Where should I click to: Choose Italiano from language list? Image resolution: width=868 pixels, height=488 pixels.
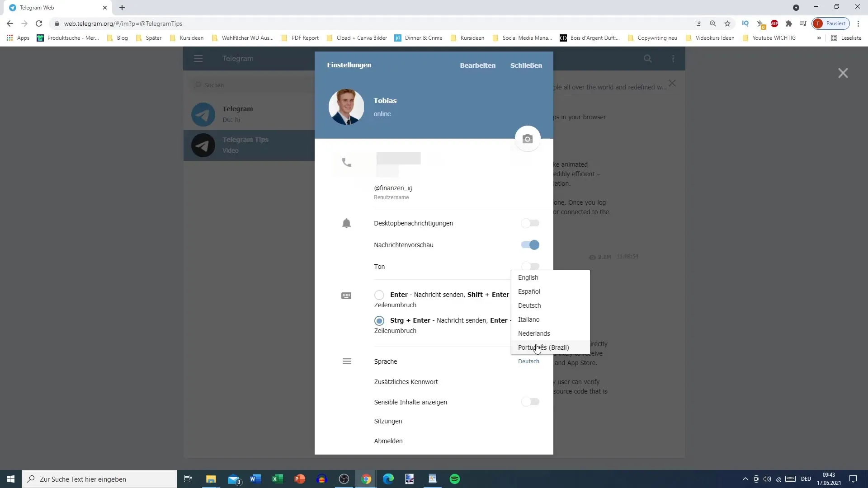coord(550,319)
